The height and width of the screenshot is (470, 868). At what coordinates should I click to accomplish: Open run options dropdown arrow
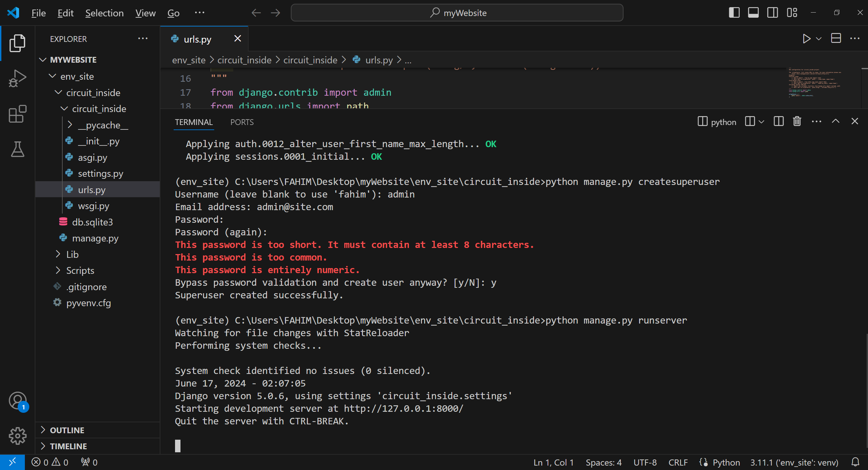pos(819,39)
